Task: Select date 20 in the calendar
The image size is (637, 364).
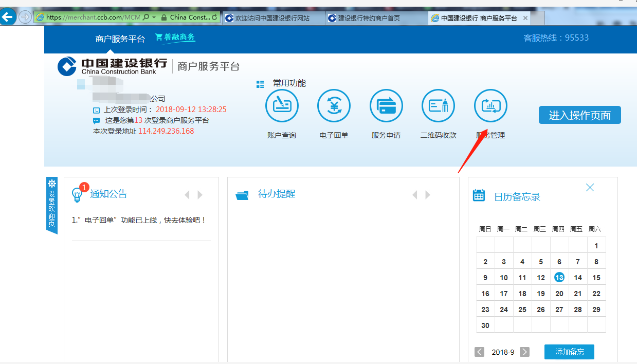Action: point(559,294)
